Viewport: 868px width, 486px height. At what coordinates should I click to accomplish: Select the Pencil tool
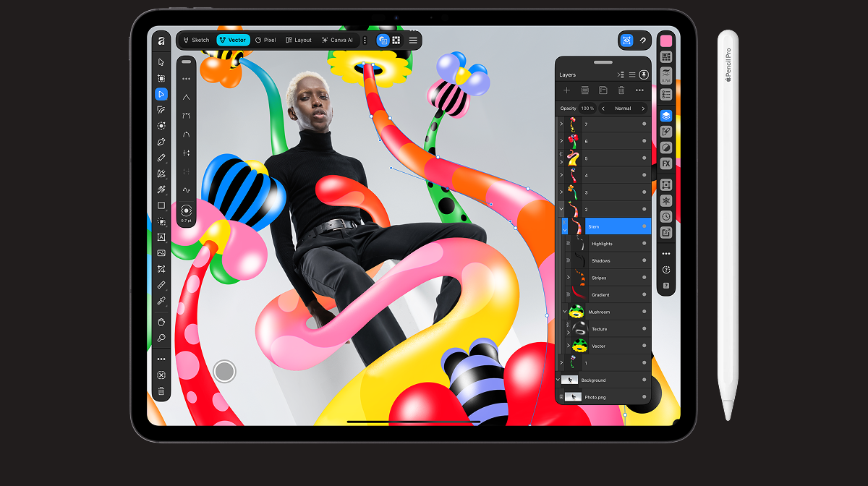coord(161,158)
